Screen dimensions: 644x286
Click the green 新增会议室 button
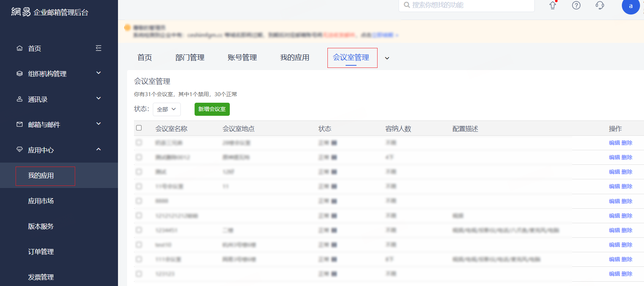click(212, 109)
